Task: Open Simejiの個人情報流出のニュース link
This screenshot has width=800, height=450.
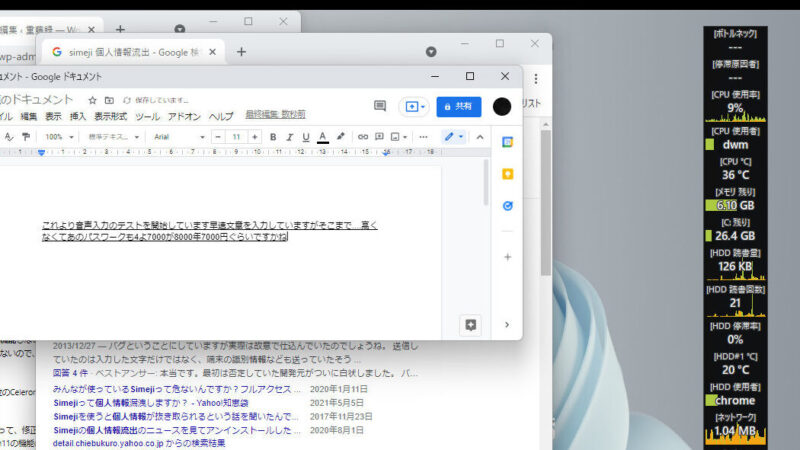Action: click(177, 431)
